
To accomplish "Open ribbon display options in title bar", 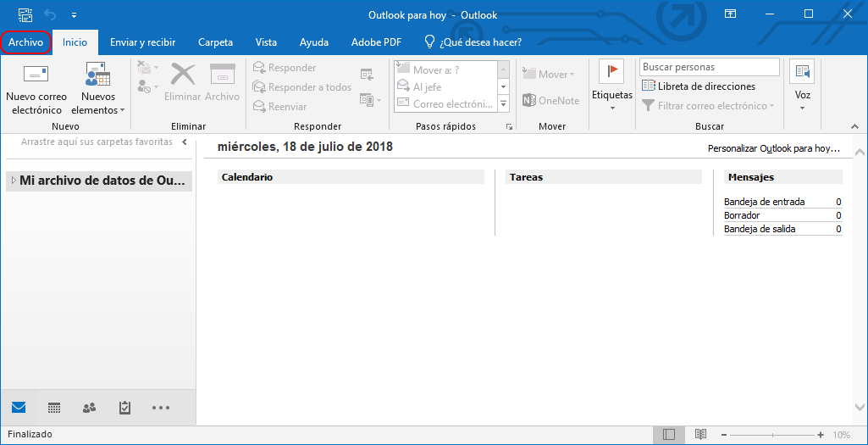I will 731,14.
